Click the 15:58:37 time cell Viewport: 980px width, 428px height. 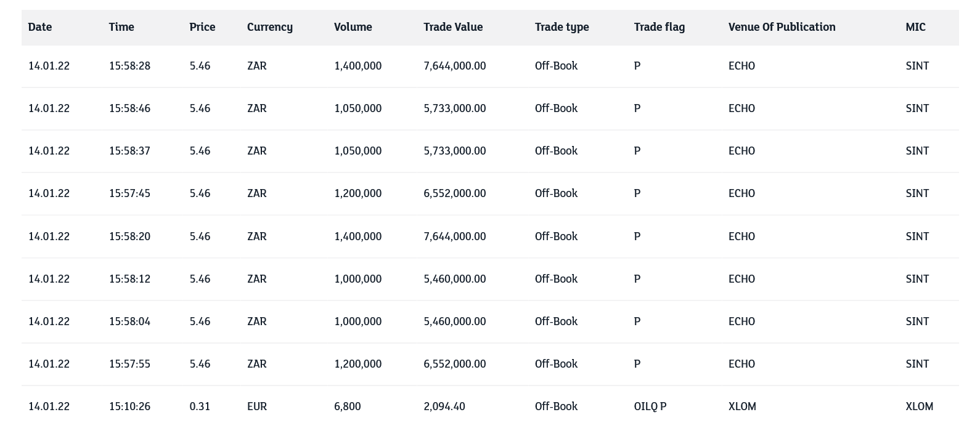coord(129,151)
